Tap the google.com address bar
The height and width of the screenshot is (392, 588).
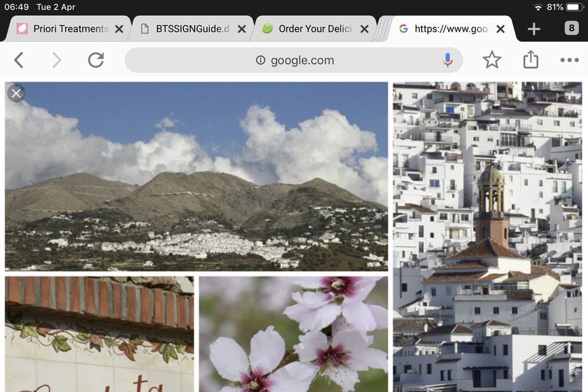pos(294,60)
